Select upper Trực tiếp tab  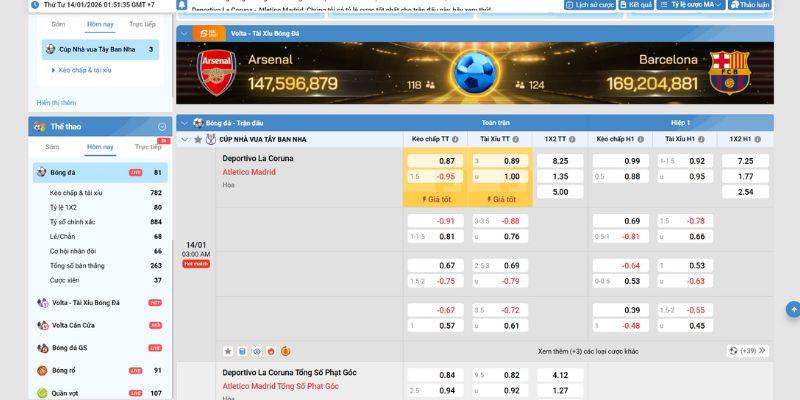[142, 24]
